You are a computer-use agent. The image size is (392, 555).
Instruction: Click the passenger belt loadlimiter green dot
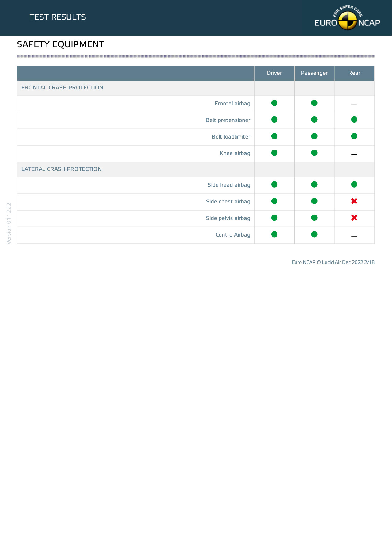tap(314, 136)
